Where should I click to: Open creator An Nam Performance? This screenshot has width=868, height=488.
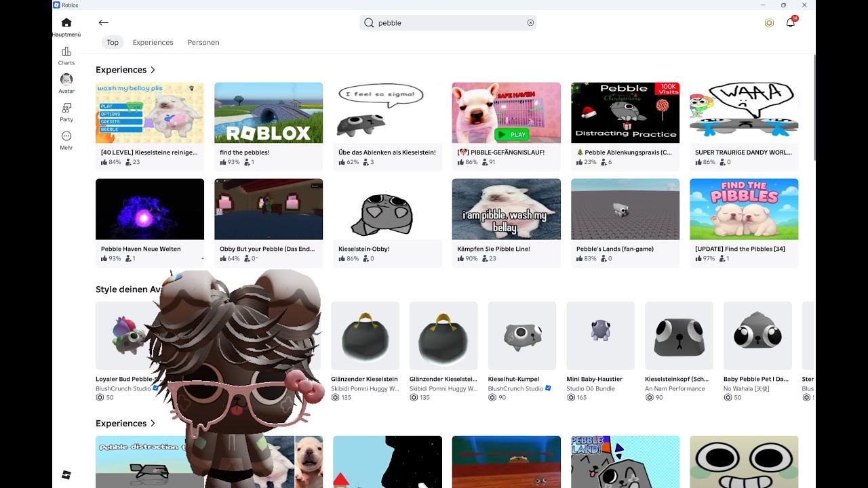[675, 388]
